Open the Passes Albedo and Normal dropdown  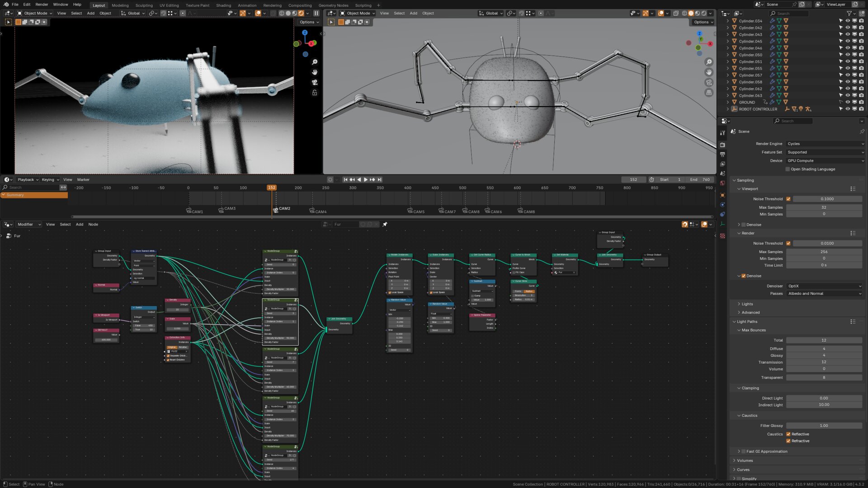825,293
